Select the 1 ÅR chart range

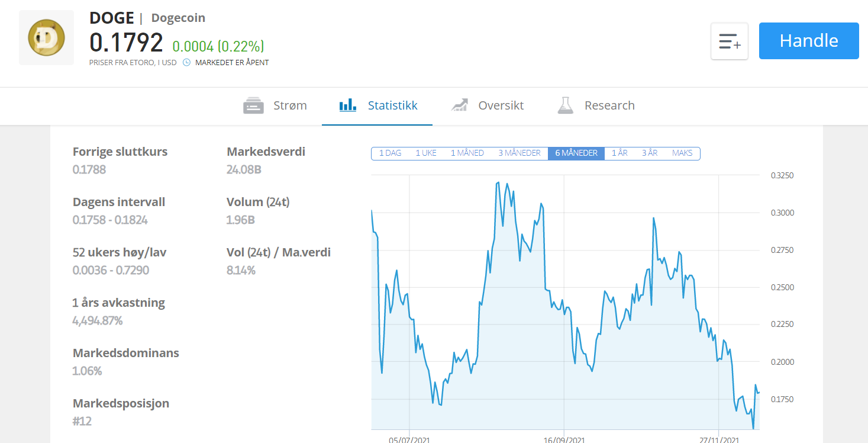[x=619, y=153]
